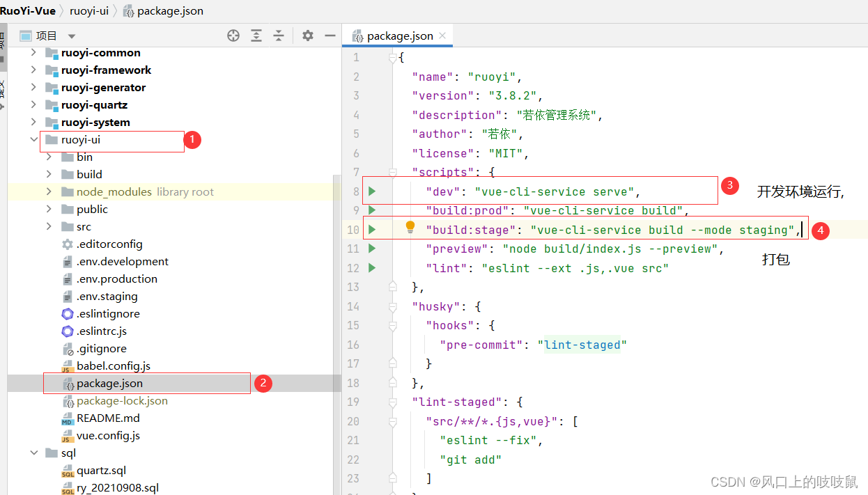Run the lint script gutter arrow
This screenshot has height=495, width=868.
coord(372,267)
